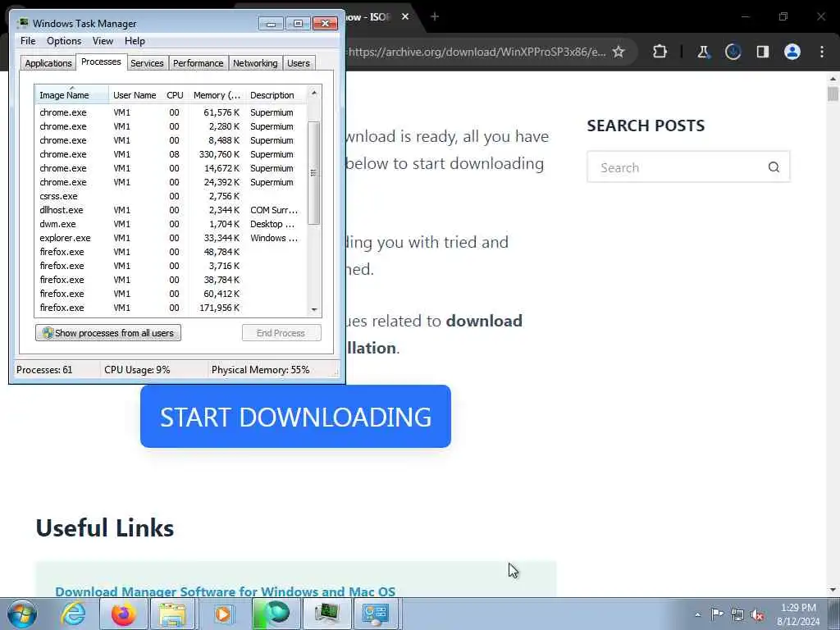
Task: Select firefox.exe using 171,956 K memory
Action: (171, 308)
